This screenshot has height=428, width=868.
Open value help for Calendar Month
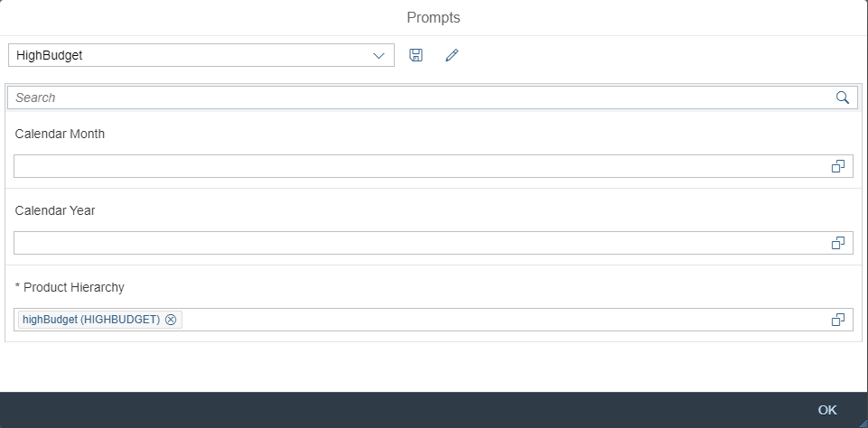tap(838, 166)
